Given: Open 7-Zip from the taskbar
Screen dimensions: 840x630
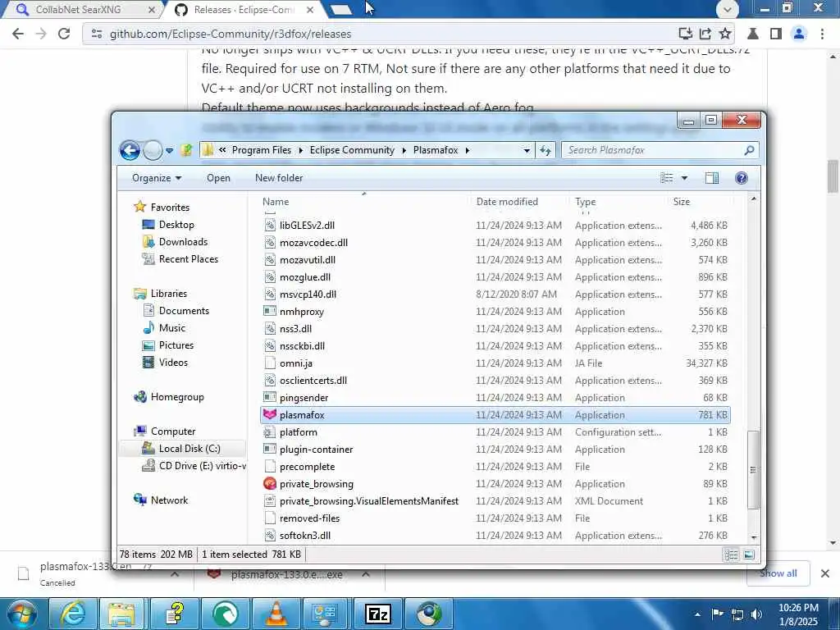Looking at the screenshot, I should (x=377, y=614).
